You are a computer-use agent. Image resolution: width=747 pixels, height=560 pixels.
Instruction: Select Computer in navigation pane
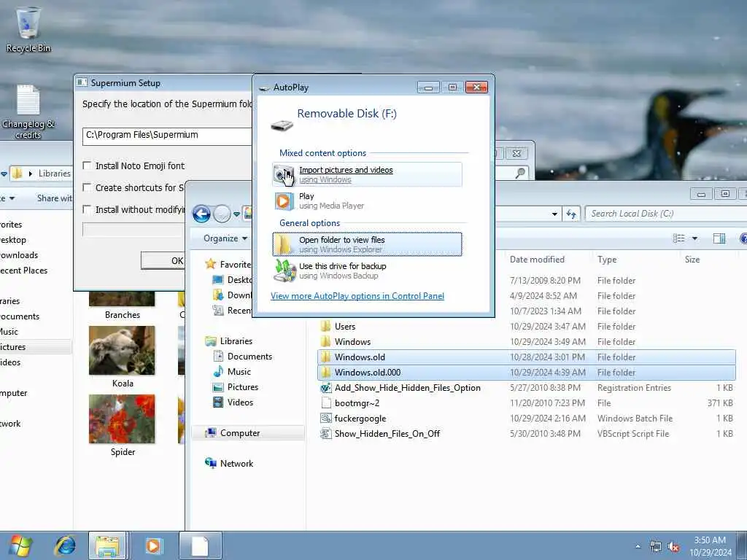(x=239, y=433)
